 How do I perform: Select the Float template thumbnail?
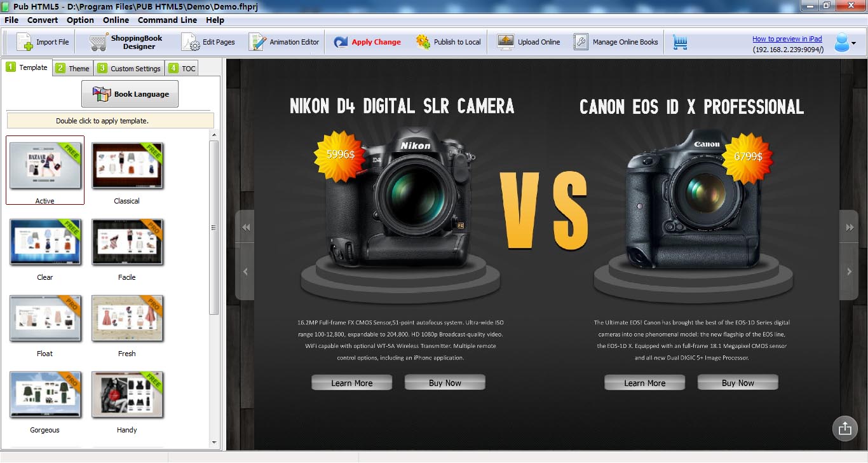[45, 318]
